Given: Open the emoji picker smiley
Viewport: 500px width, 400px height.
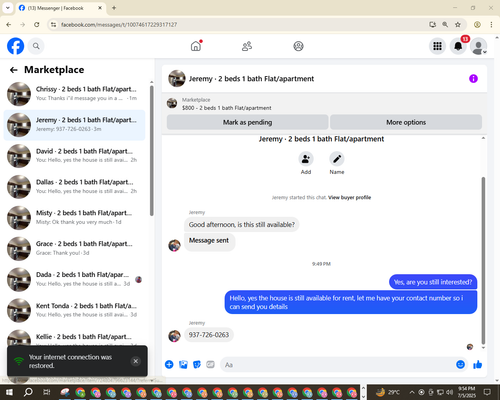Looking at the screenshot, I should (460, 364).
